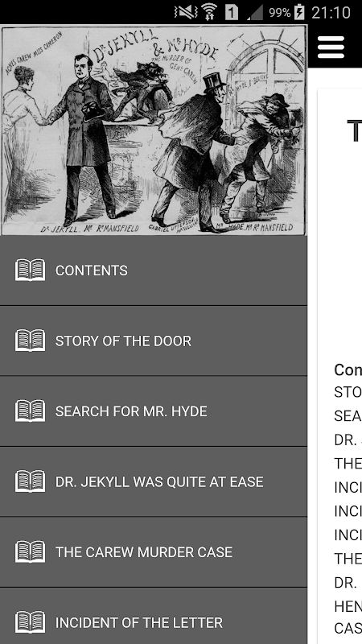Select DR. JEKYLL WAS QUITE AT EASE
The image size is (362, 644).
tap(154, 481)
